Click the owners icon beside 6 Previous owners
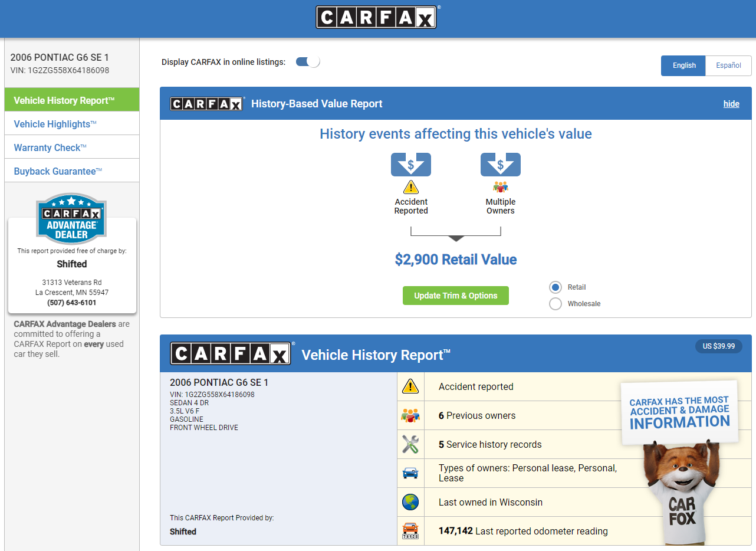756x551 pixels. coord(410,415)
